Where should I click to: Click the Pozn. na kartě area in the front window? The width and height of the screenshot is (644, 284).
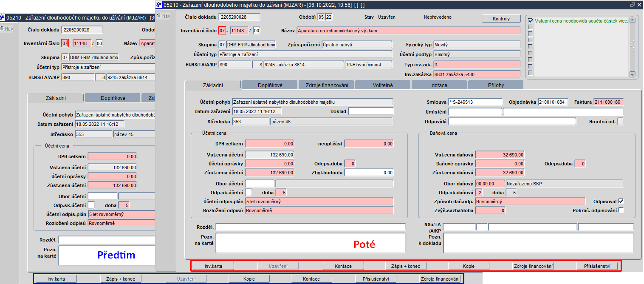tap(311, 243)
